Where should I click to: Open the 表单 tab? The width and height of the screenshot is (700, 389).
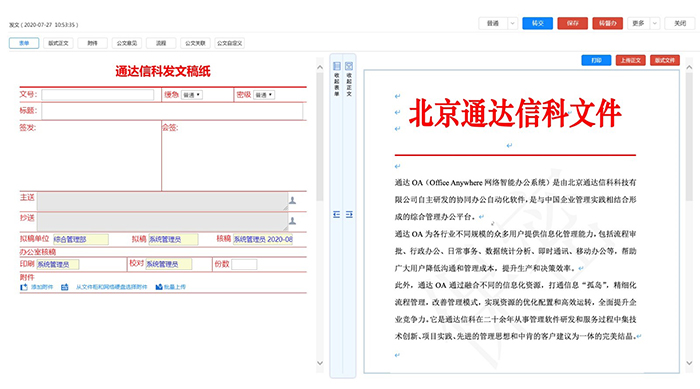(24, 43)
